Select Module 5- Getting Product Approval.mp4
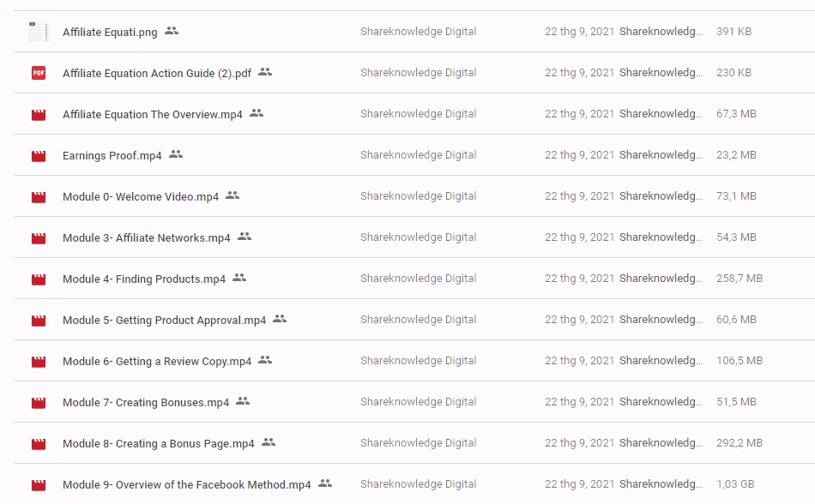 pyautogui.click(x=164, y=321)
